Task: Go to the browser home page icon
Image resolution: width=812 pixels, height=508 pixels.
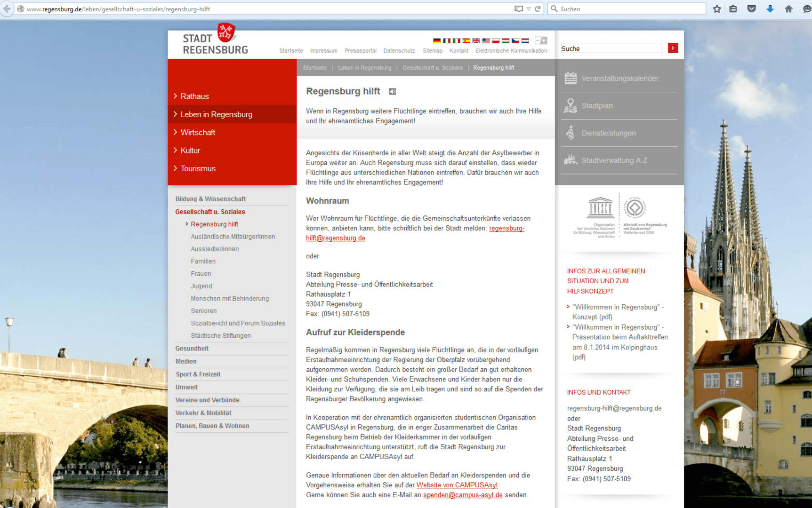Action: pyautogui.click(x=788, y=9)
